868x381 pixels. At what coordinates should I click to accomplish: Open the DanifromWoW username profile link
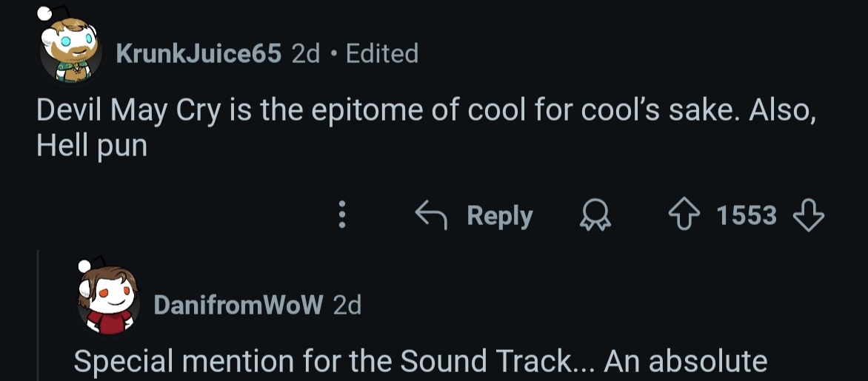click(x=238, y=305)
